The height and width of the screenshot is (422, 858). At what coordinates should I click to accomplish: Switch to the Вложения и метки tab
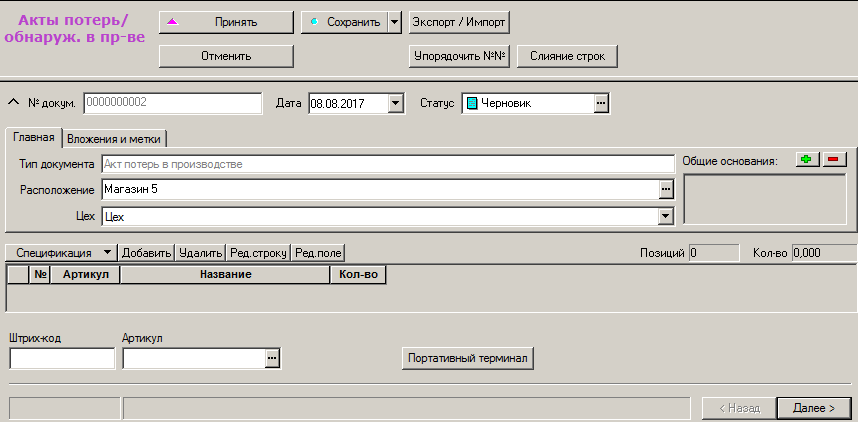click(x=114, y=139)
